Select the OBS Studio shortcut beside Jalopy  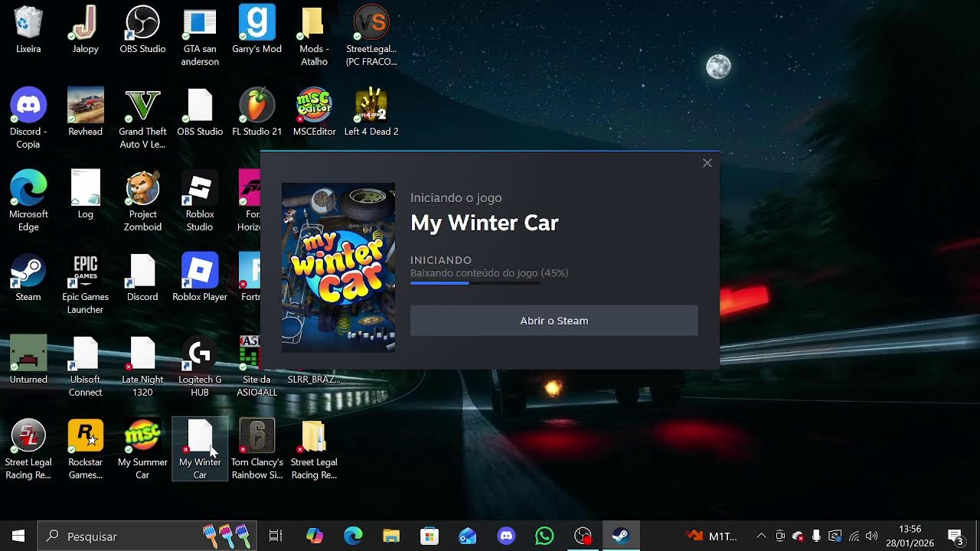click(x=142, y=31)
